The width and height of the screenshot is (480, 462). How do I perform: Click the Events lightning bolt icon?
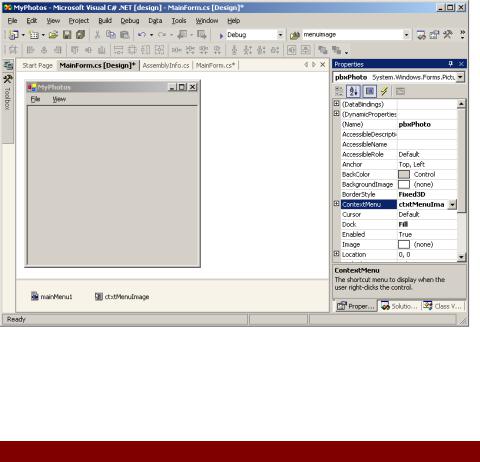(x=384, y=91)
